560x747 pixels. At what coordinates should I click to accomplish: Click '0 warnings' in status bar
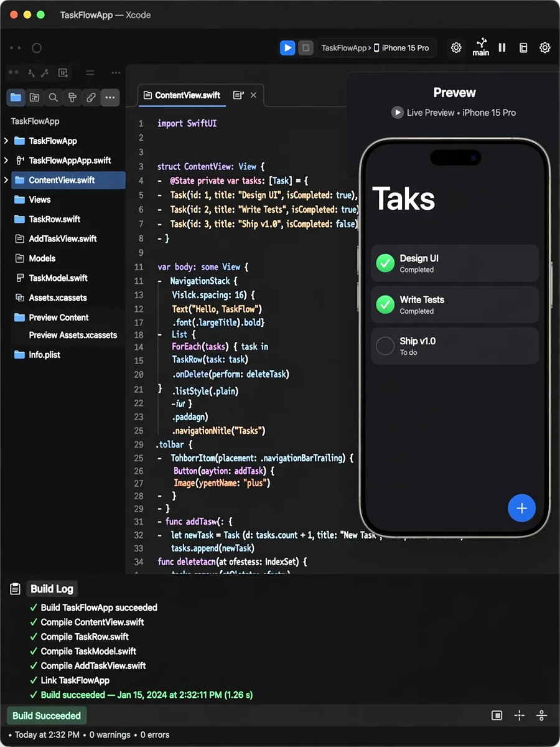point(110,735)
